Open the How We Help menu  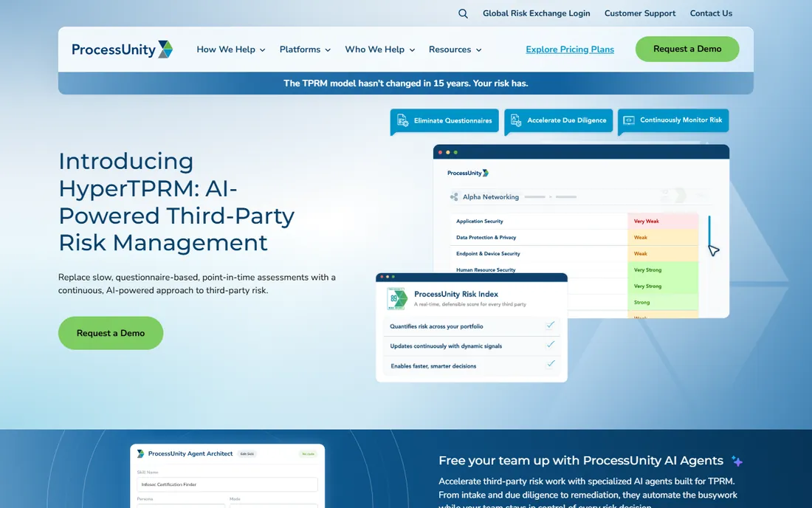230,49
